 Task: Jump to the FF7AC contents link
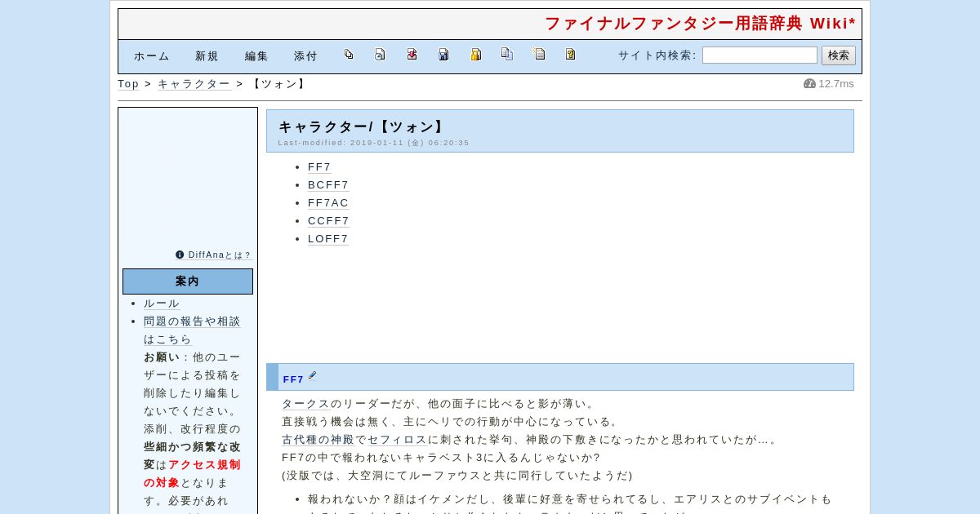click(x=328, y=203)
